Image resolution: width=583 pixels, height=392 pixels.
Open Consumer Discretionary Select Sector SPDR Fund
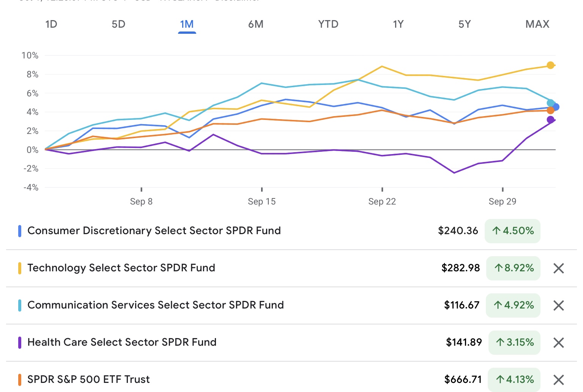coord(154,231)
